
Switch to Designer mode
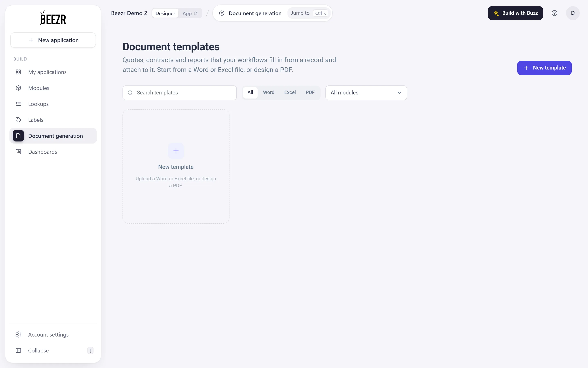coord(165,13)
